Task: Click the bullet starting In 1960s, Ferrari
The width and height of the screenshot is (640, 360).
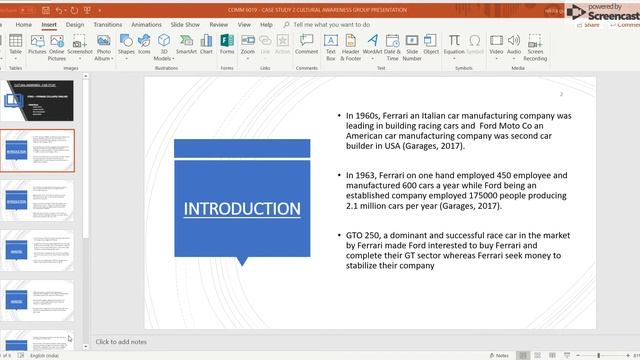Action: pos(458,131)
